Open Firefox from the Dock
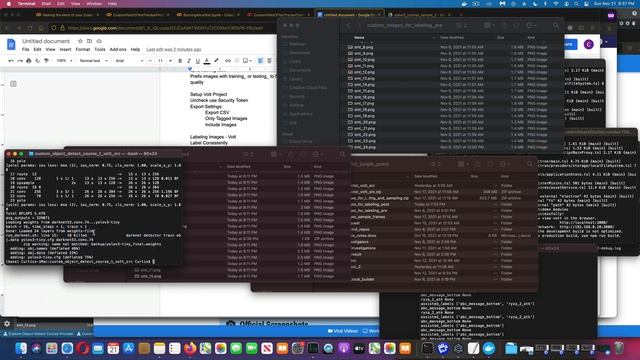640x360 pixels. [x=190, y=348]
